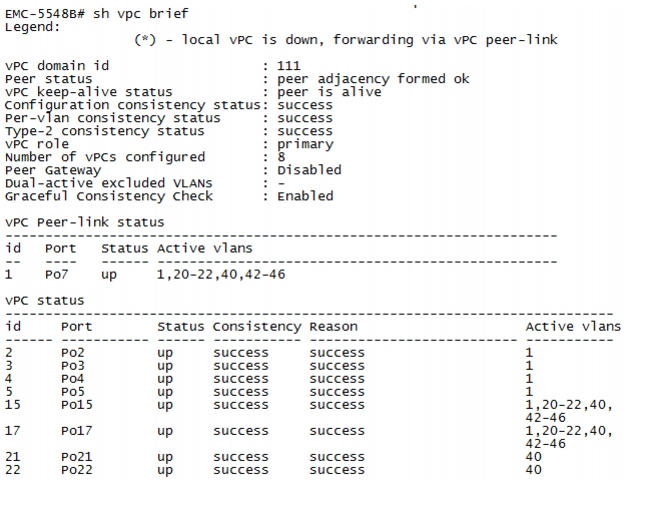Click the 'peer is alive' keep-alive value

click(329, 92)
